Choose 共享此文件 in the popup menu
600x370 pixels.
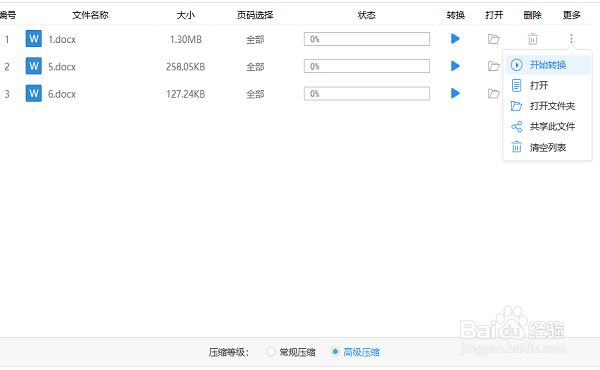(548, 127)
